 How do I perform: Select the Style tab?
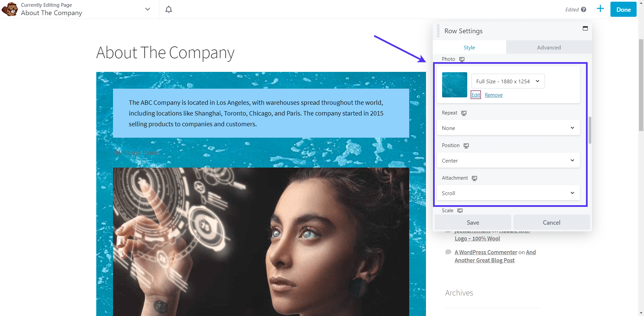(x=469, y=47)
